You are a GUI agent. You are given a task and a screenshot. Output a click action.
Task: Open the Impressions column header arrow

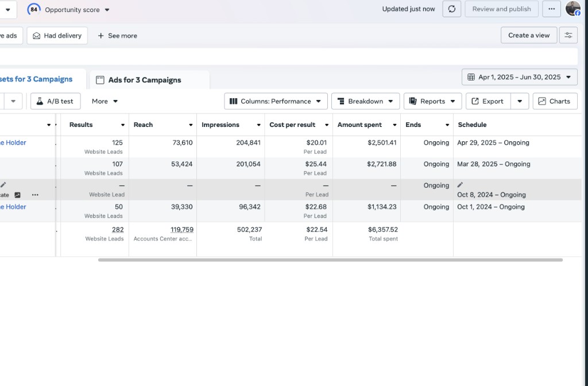(258, 125)
